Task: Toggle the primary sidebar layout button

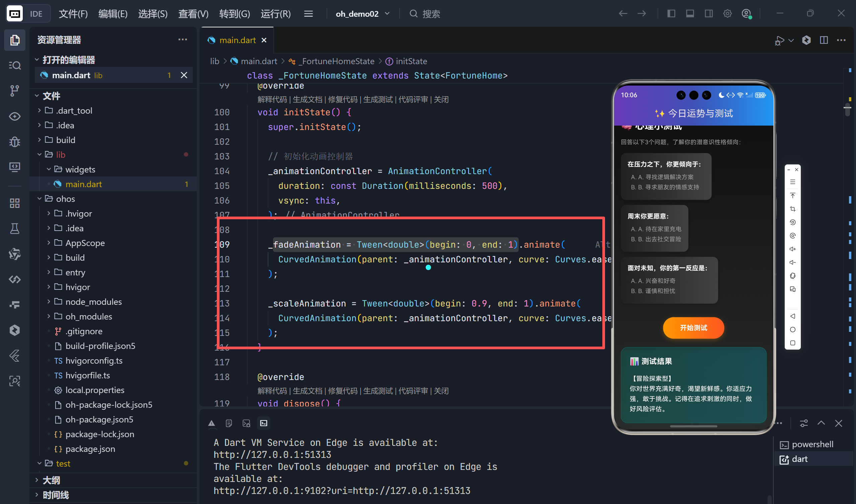Action: click(671, 14)
